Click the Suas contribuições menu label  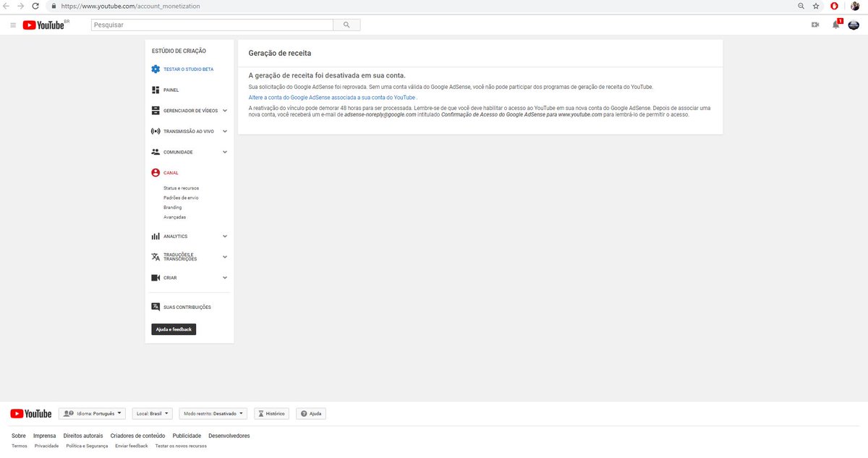(187, 307)
